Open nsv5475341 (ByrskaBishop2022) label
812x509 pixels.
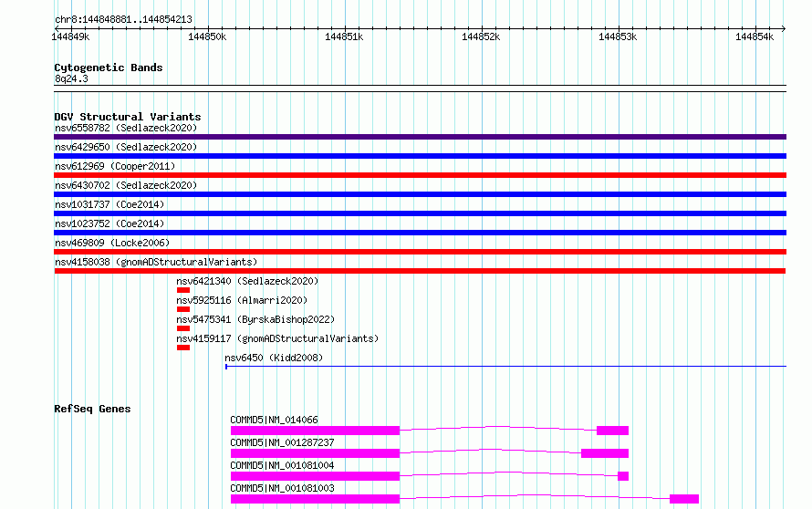255,319
